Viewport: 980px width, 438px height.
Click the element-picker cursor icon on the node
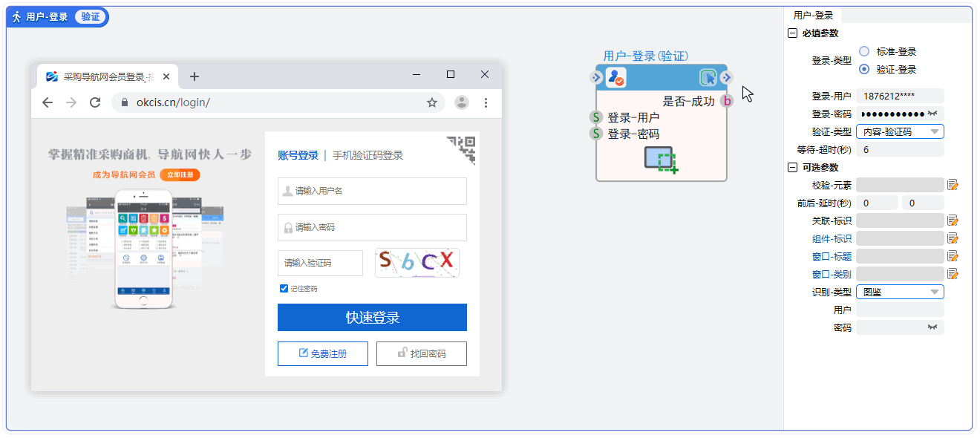(x=710, y=77)
